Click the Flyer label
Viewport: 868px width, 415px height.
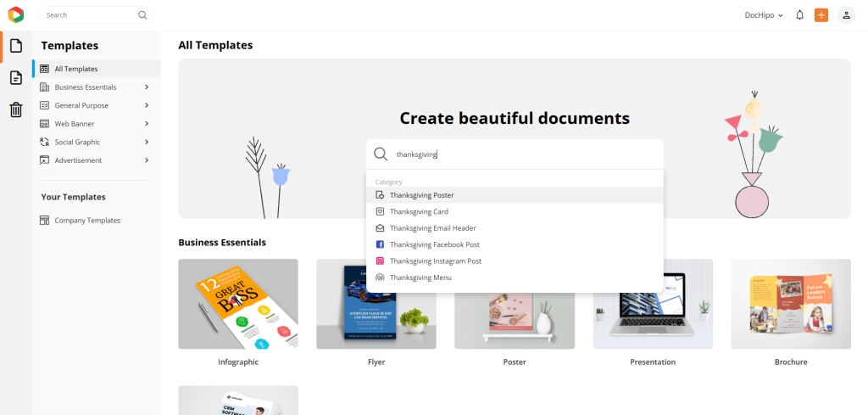(x=376, y=362)
